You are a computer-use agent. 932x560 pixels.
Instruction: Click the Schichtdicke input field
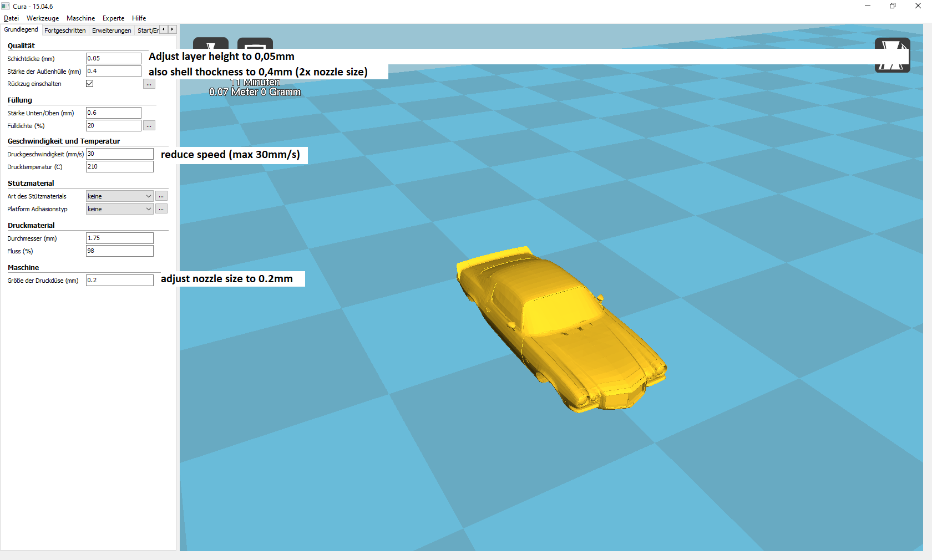pyautogui.click(x=113, y=58)
